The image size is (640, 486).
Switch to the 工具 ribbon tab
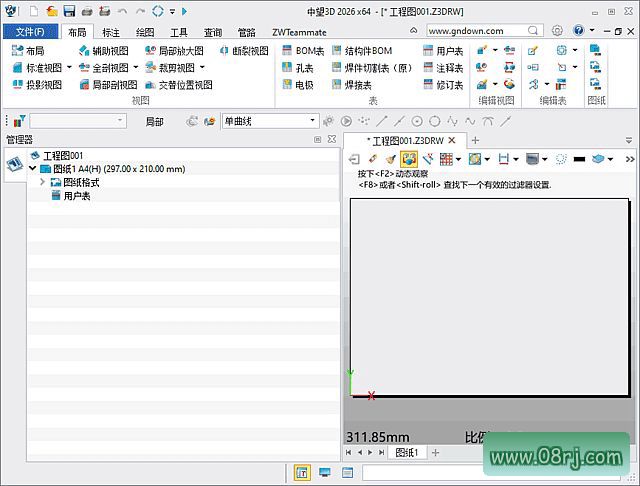click(x=179, y=32)
